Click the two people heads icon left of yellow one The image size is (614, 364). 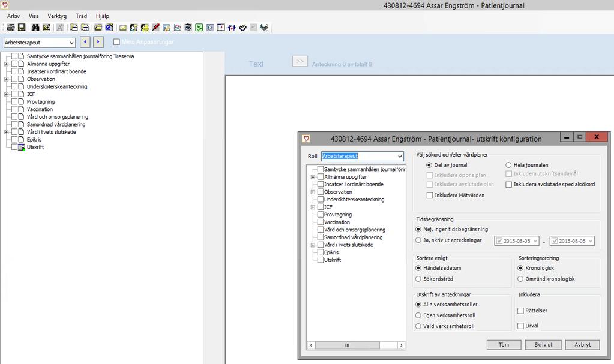(x=134, y=28)
